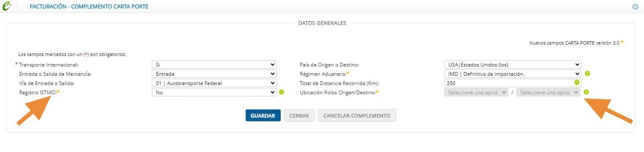Screen dimensions: 644x152
Task: Click the Total de Distancia Recorrida field
Action: click(x=513, y=83)
